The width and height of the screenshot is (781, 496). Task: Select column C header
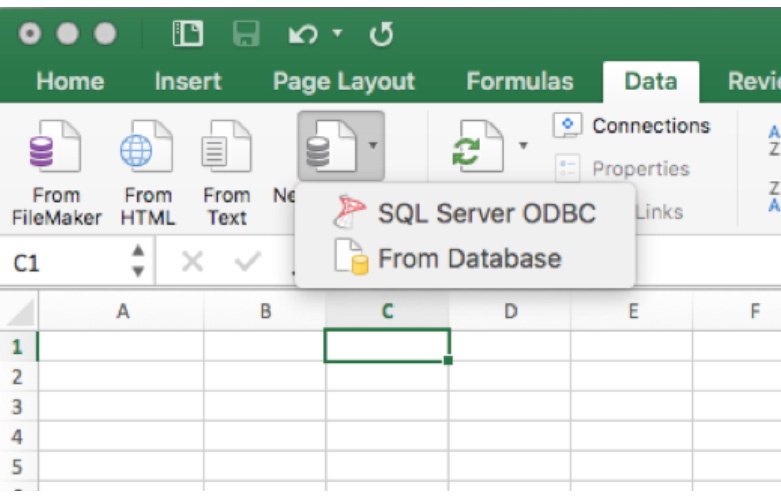click(x=387, y=311)
